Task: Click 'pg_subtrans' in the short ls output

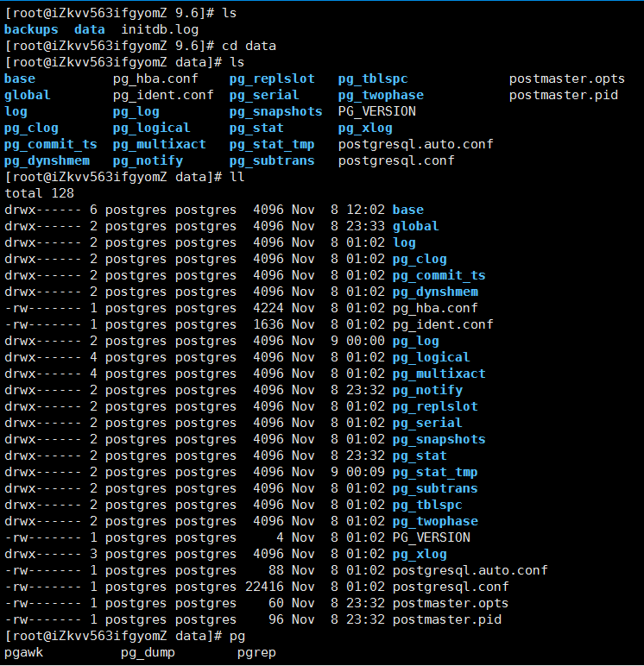Action: pyautogui.click(x=272, y=160)
